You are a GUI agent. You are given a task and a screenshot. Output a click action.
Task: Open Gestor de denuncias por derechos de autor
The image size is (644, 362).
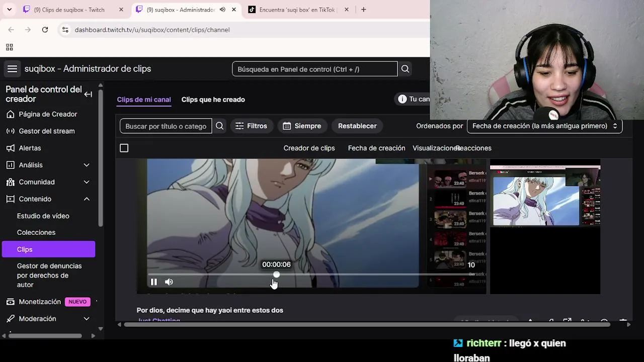pyautogui.click(x=49, y=275)
